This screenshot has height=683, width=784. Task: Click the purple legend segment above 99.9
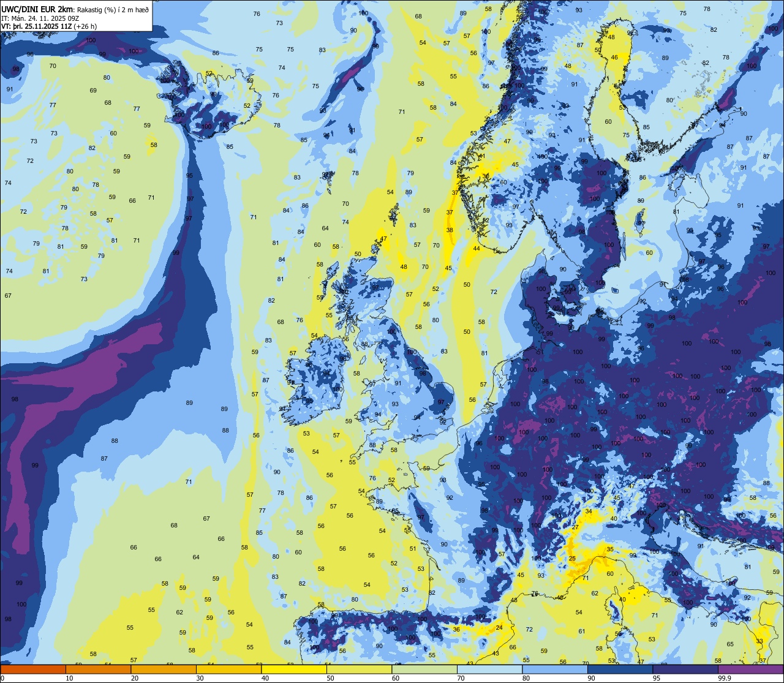pyautogui.click(x=752, y=669)
